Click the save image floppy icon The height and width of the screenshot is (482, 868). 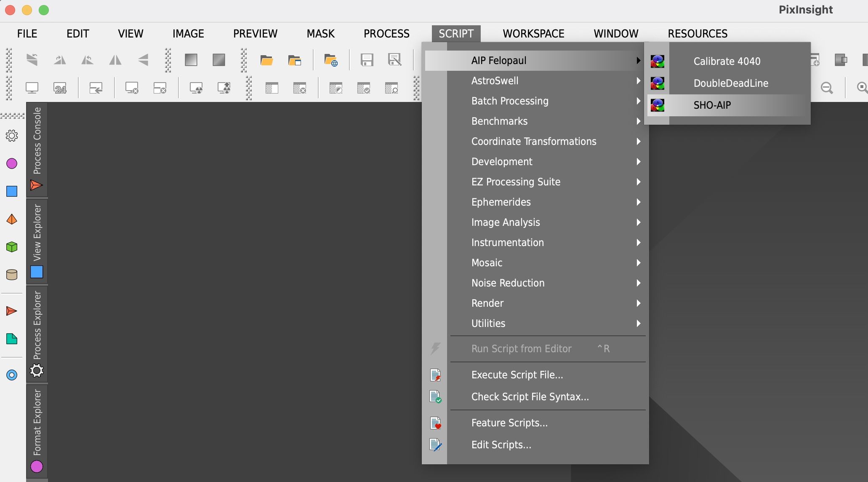pyautogui.click(x=367, y=60)
